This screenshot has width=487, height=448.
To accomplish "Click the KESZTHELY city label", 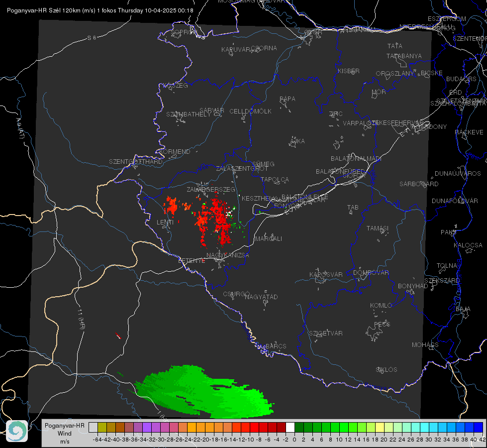I will [x=259, y=198].
